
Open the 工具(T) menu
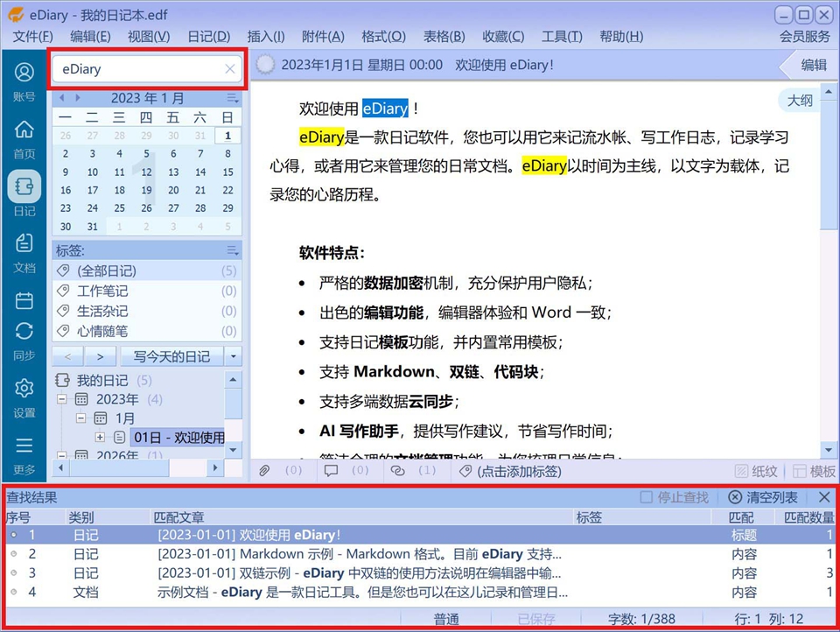pyautogui.click(x=562, y=37)
